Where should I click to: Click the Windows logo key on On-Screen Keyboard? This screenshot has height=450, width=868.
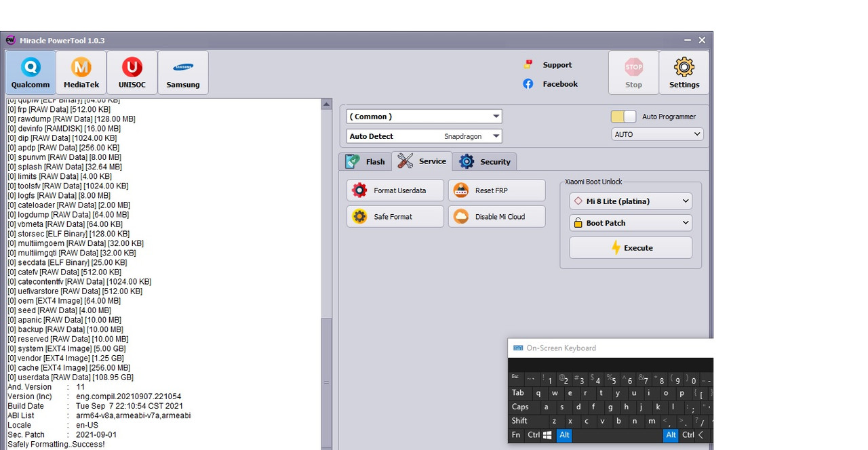[548, 435]
